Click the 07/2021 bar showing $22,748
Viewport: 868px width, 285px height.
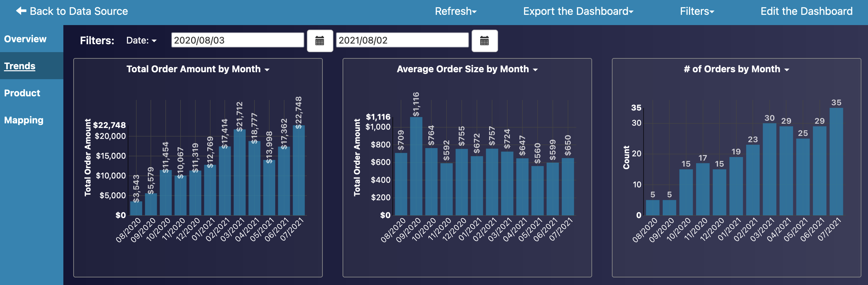pos(299,172)
